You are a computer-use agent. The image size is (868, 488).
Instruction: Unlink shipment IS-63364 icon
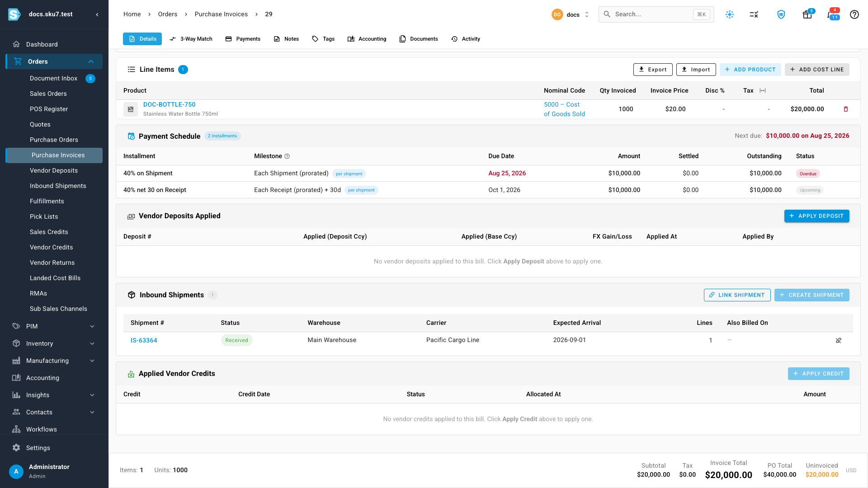point(839,341)
